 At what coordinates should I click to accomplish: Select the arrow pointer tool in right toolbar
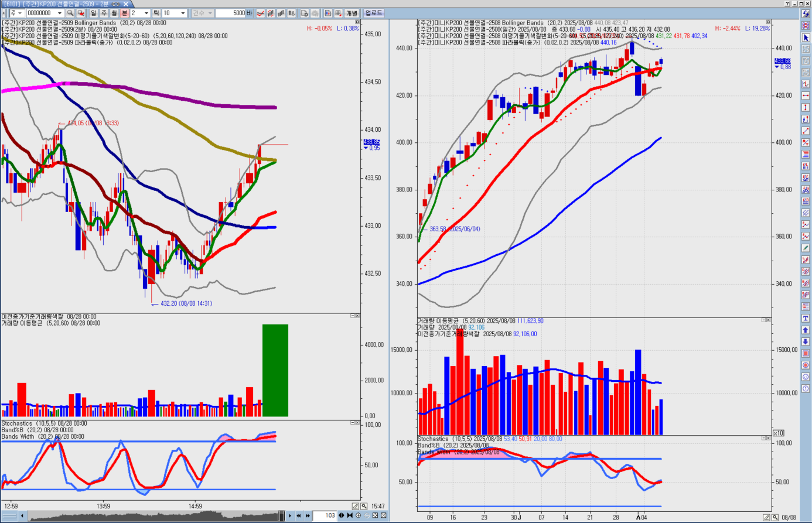(x=806, y=37)
